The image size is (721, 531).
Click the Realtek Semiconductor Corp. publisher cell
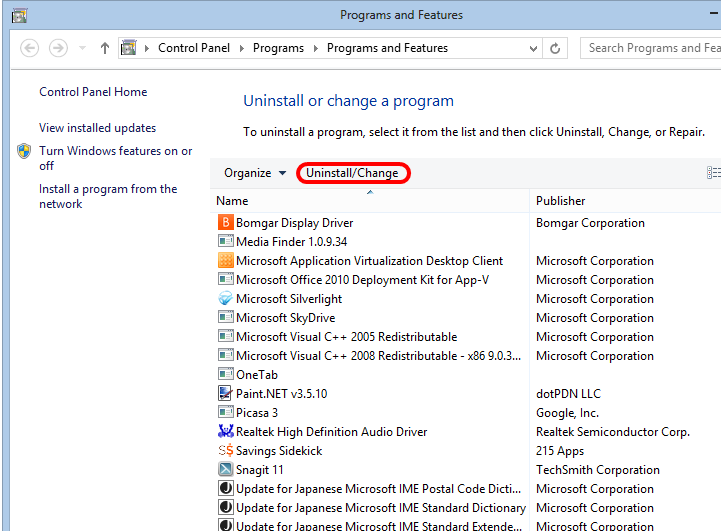click(612, 432)
